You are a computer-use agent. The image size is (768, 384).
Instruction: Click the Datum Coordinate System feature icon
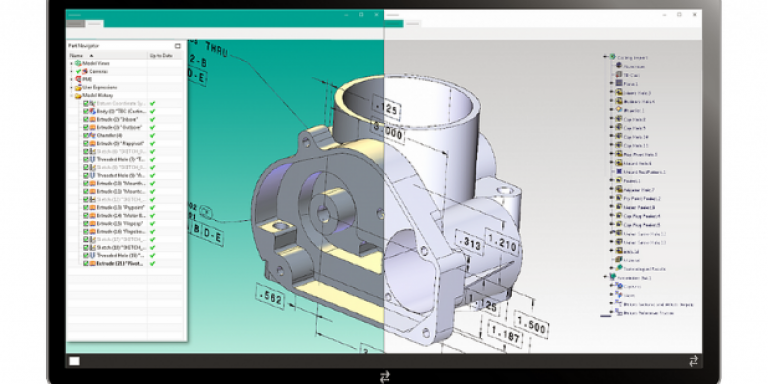pyautogui.click(x=93, y=103)
